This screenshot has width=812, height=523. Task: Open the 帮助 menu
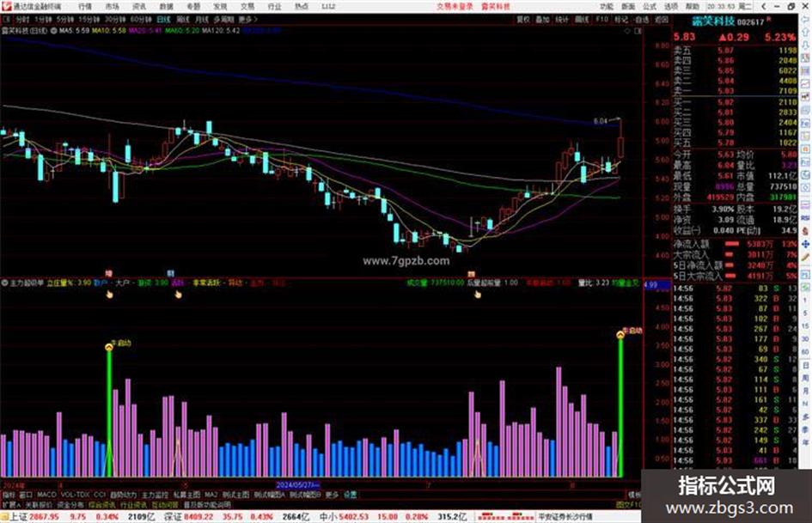[x=693, y=7]
